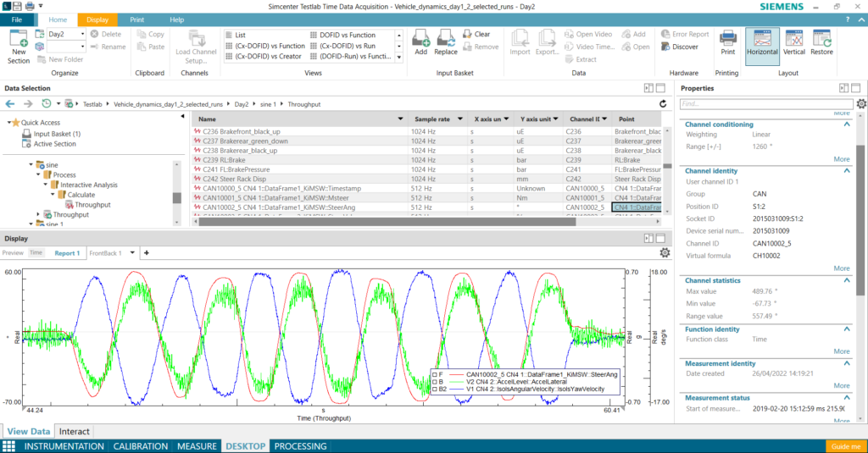Click the Load Channel Setup icon
This screenshot has width=868, height=453.
[x=197, y=39]
